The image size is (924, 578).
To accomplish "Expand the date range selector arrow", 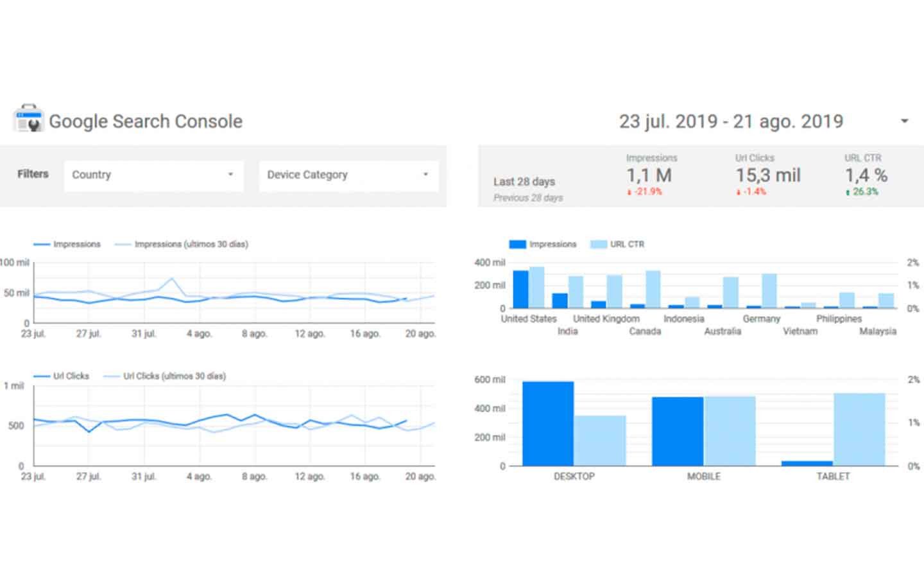I will (x=904, y=121).
